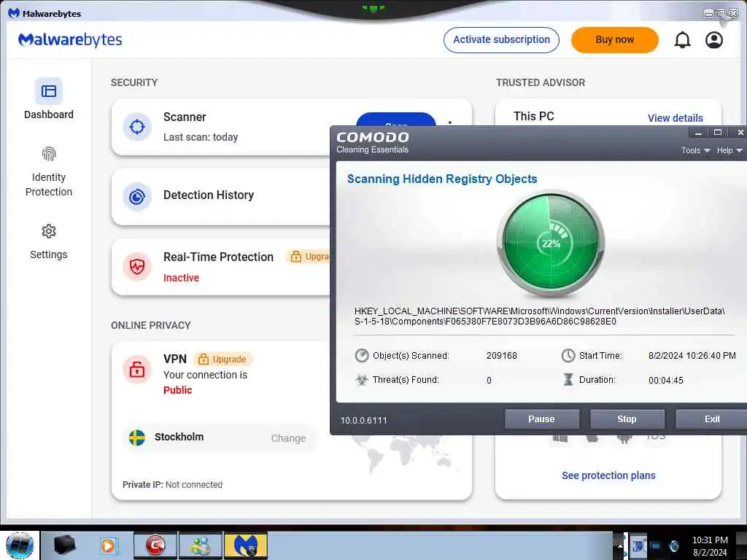Open View details for This PC
Viewport: 747px width, 560px height.
(675, 118)
